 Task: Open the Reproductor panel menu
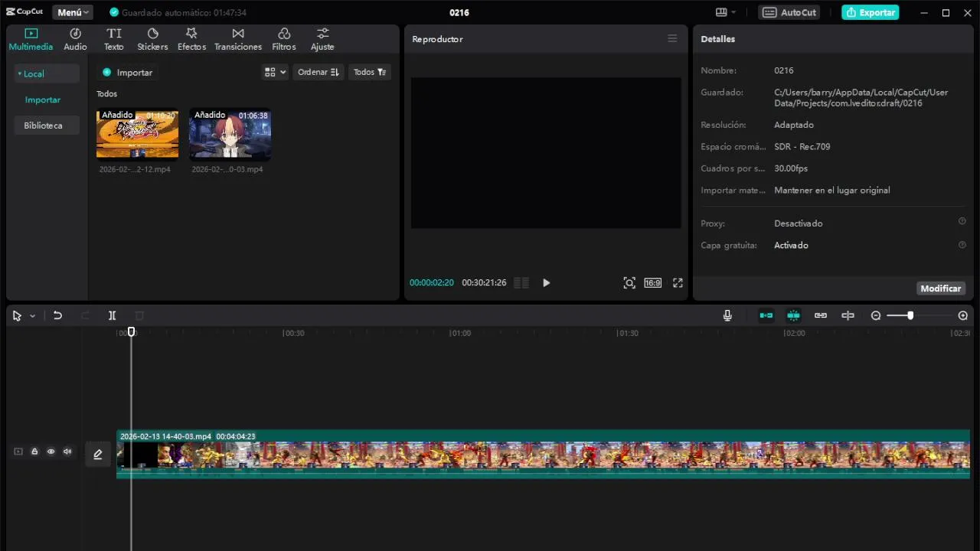(x=672, y=38)
